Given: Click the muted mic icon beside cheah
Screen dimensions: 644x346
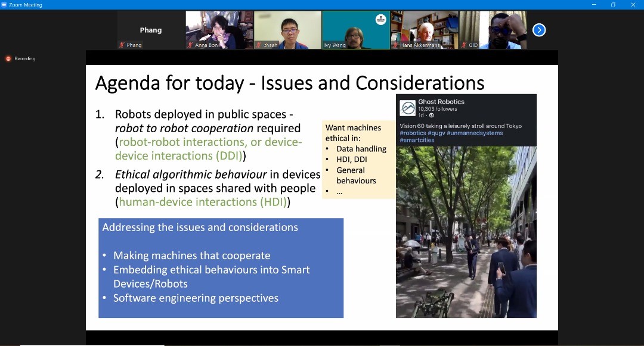Looking at the screenshot, I should coord(259,45).
